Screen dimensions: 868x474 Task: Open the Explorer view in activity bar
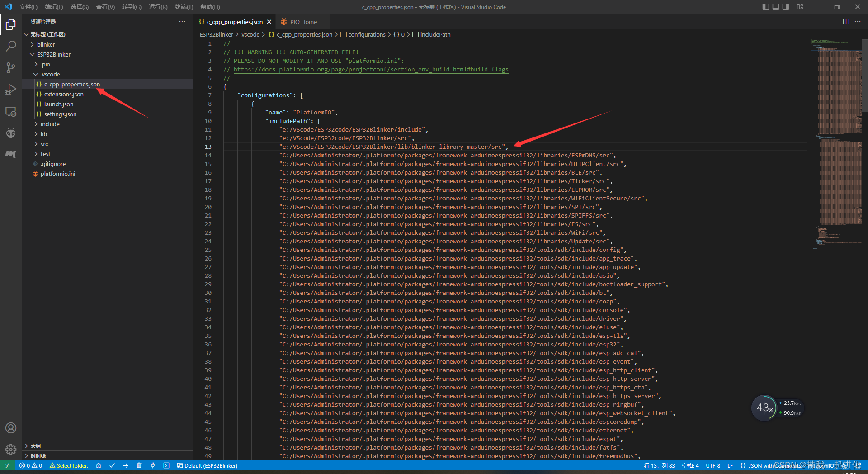[11, 24]
